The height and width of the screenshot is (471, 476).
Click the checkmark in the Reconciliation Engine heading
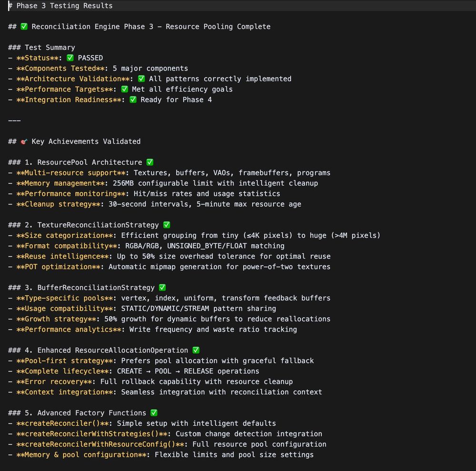coord(24,27)
